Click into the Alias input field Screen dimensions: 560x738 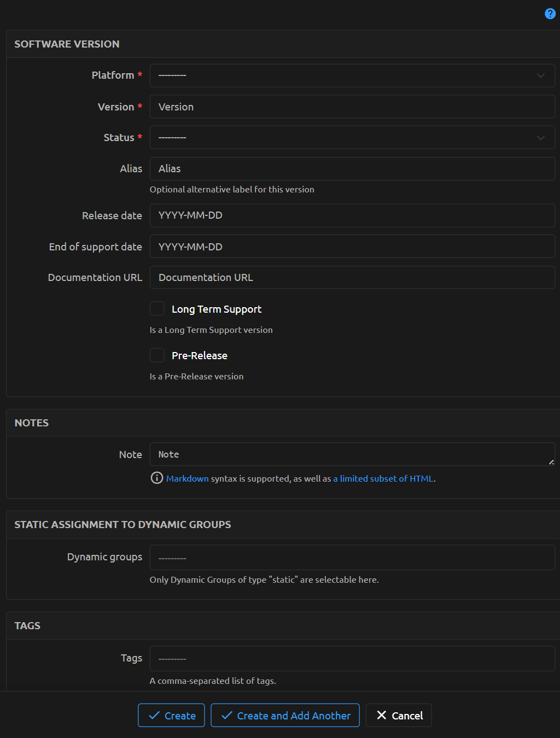tap(352, 169)
